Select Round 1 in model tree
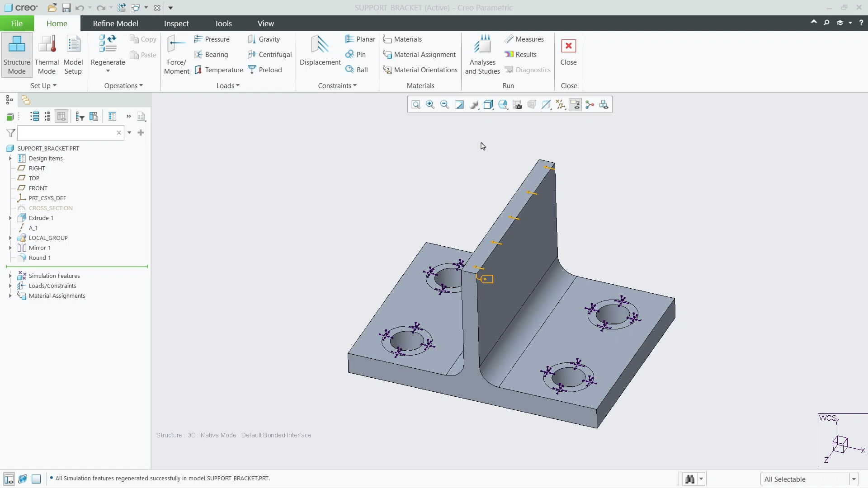868x488 pixels. click(40, 258)
